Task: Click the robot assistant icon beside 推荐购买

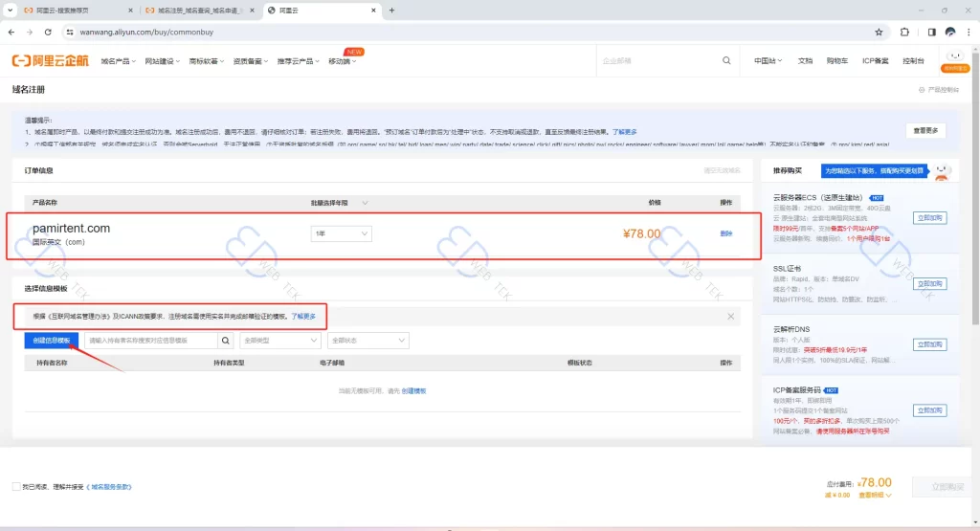Action: coord(942,170)
